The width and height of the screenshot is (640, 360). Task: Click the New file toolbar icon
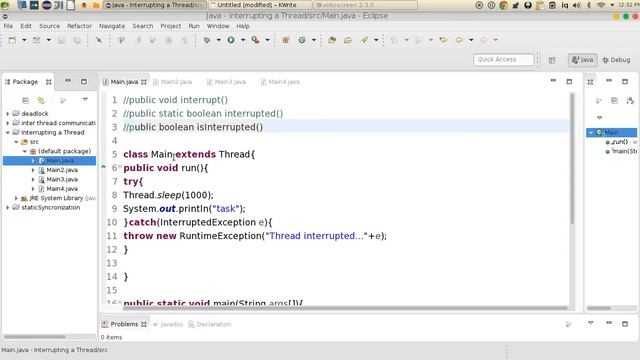[12, 40]
